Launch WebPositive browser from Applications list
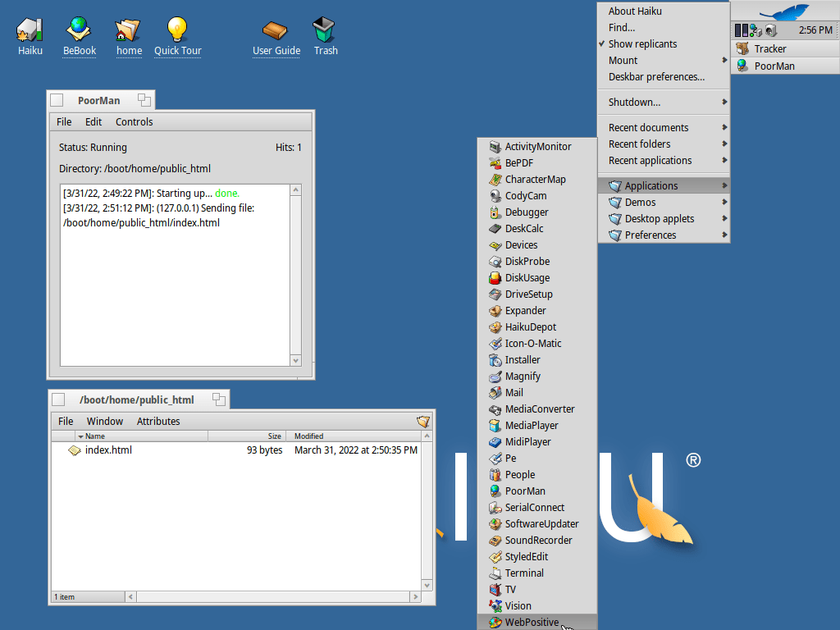The height and width of the screenshot is (630, 840). click(537, 622)
